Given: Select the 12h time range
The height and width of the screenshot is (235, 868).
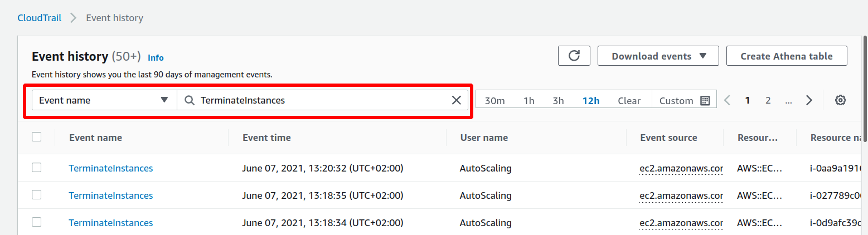Looking at the screenshot, I should point(591,101).
